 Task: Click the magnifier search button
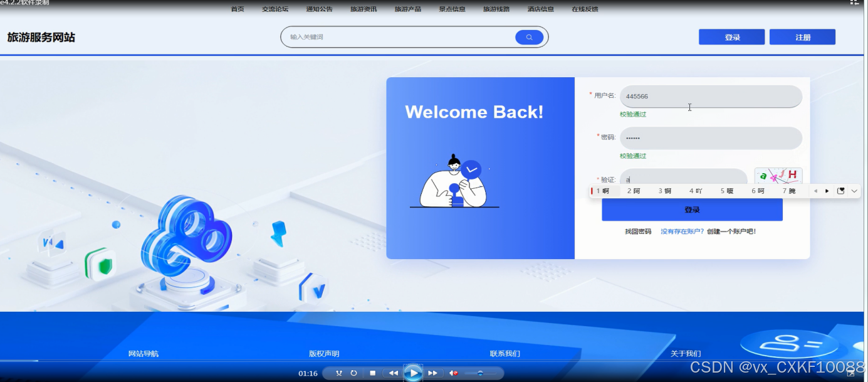tap(529, 37)
